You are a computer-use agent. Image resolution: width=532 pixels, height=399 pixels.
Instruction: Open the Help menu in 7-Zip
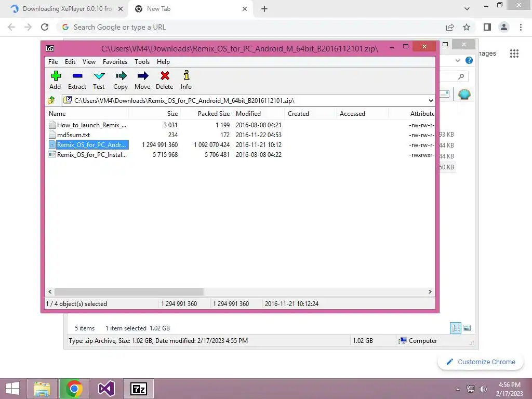click(163, 62)
